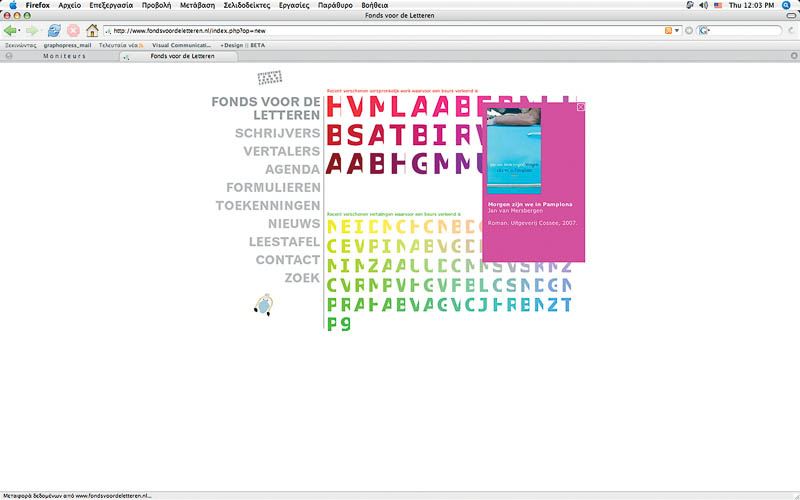Open the US flag input menu

(x=718, y=5)
